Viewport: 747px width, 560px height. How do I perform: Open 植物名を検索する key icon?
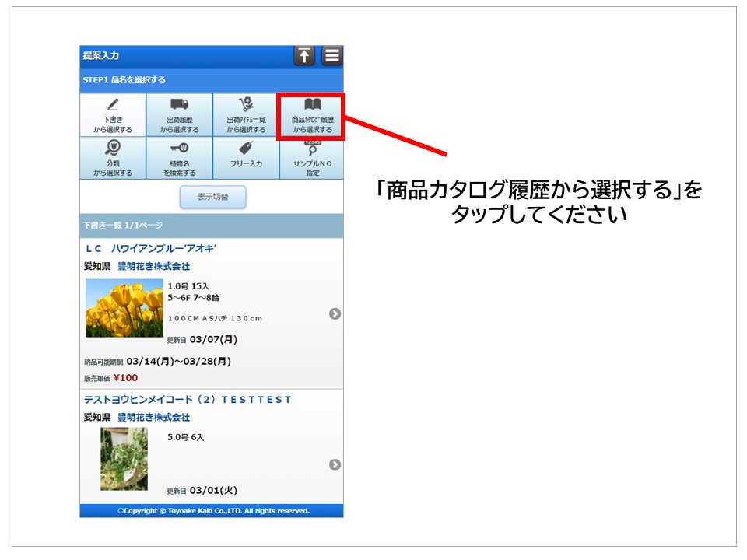179,148
